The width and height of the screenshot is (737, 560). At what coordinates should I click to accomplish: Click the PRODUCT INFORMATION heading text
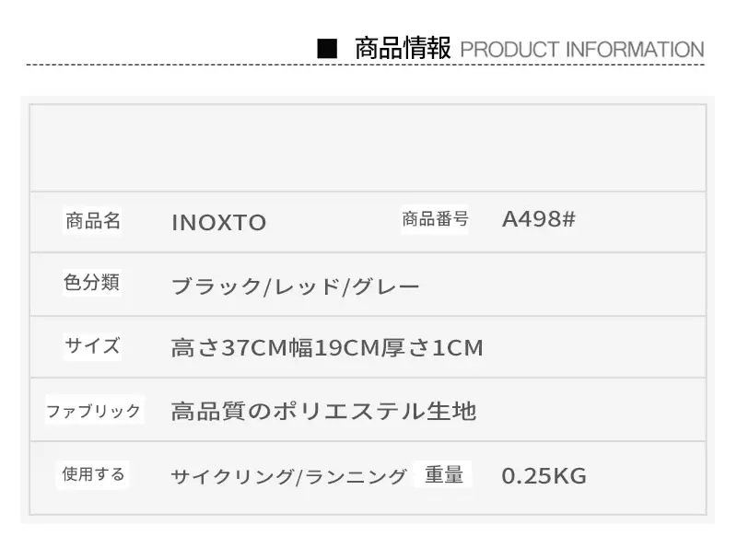[x=581, y=50]
